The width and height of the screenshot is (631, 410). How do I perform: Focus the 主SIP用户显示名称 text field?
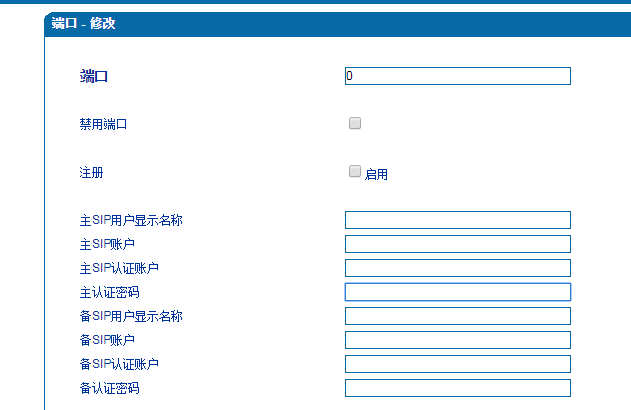click(457, 220)
